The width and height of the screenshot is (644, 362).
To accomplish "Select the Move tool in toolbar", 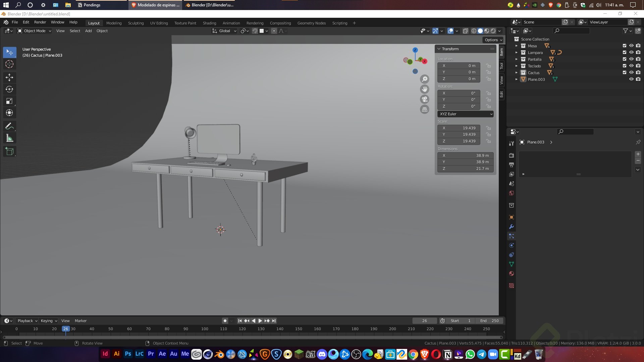I will [x=9, y=77].
